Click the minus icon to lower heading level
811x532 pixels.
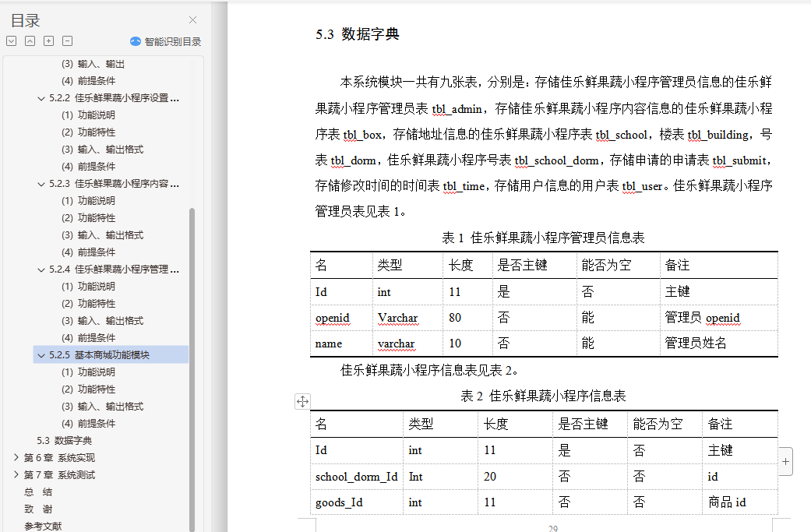pyautogui.click(x=67, y=41)
